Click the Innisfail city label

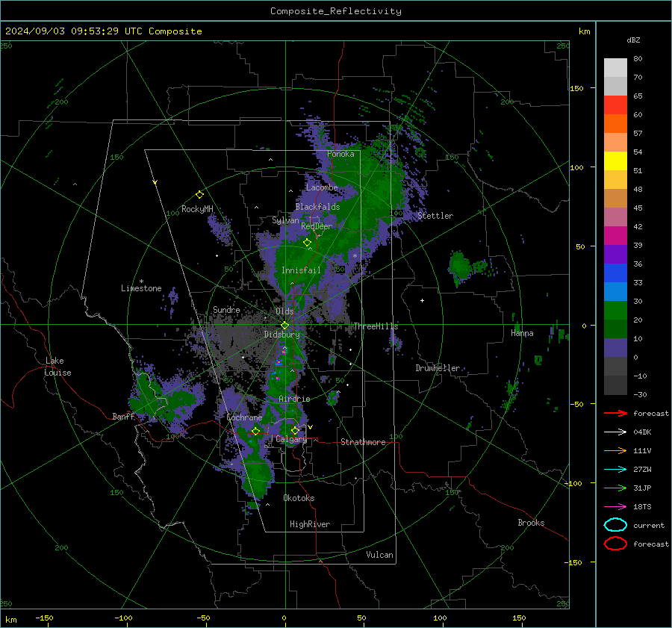(301, 270)
